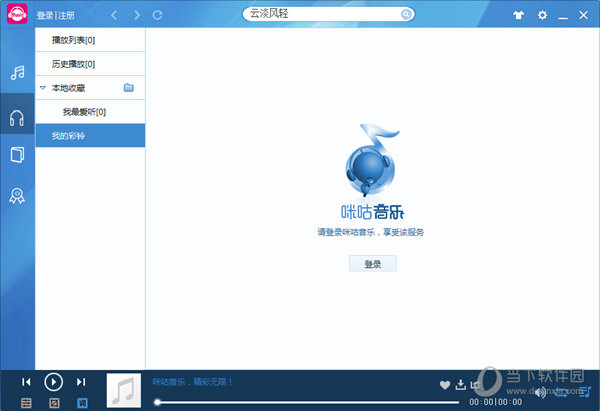Viewport: 600px width, 411px height.
Task: Refresh the page with the reload icon
Action: pyautogui.click(x=157, y=15)
